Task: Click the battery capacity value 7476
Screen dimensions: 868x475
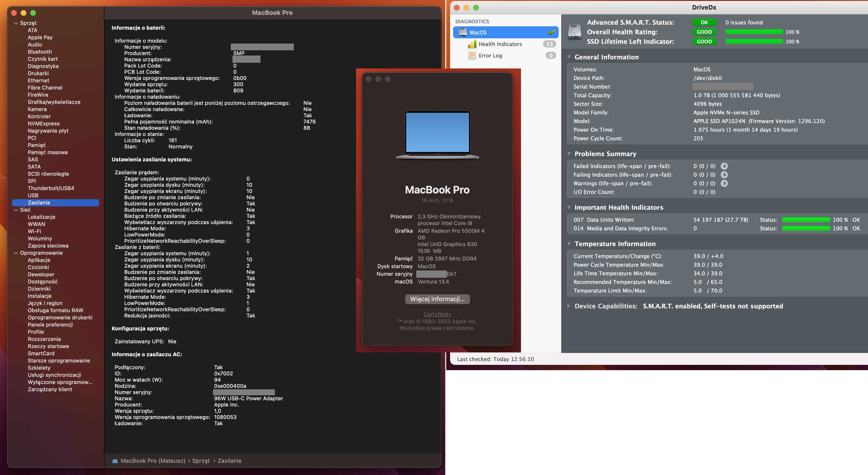Action: click(x=309, y=122)
